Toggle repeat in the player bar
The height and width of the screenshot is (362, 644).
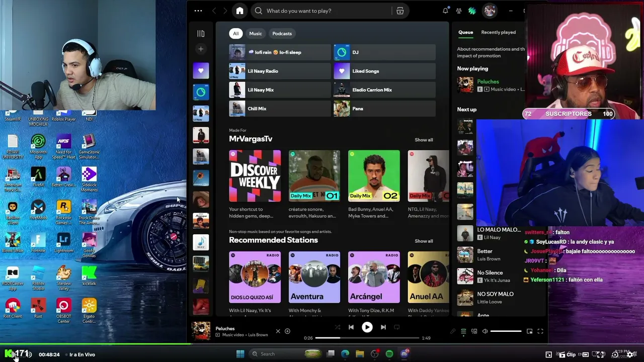[x=397, y=327]
